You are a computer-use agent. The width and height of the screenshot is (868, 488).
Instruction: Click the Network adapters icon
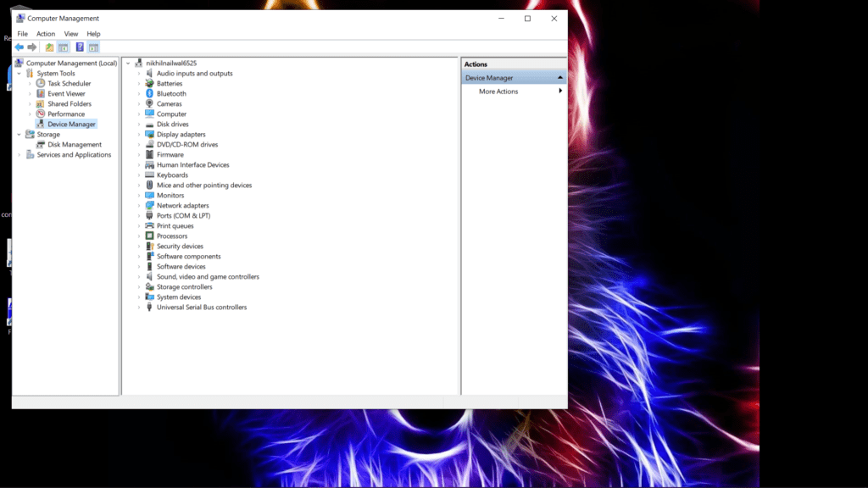pos(149,205)
